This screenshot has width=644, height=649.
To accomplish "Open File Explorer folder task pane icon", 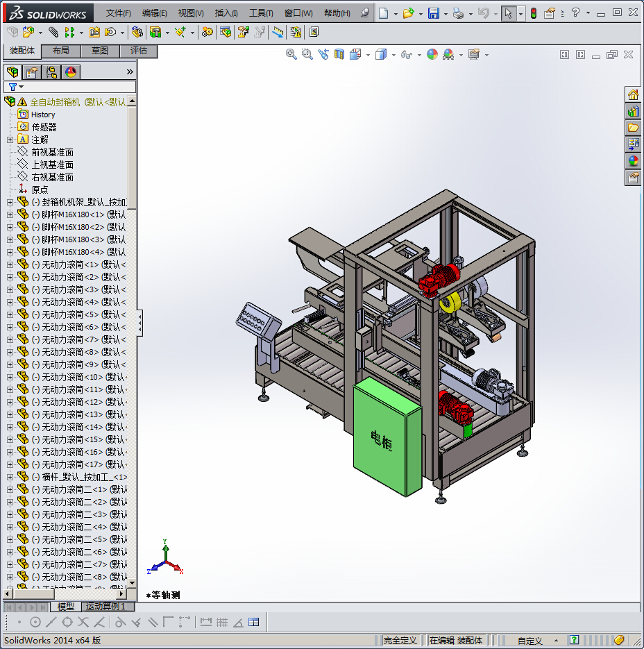I will [633, 128].
